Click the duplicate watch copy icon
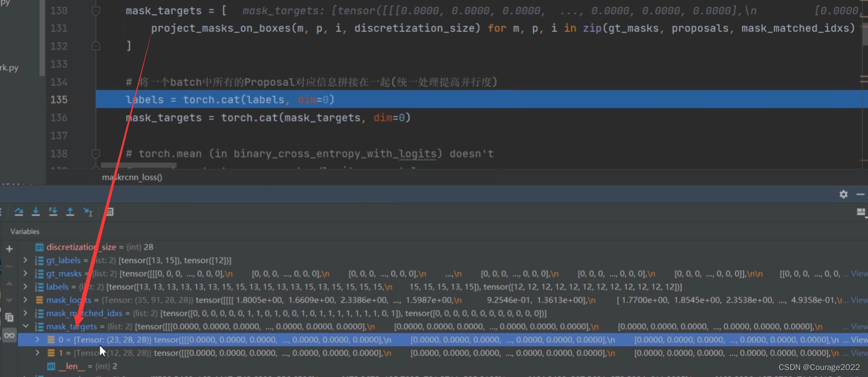This screenshot has height=377, width=868. point(9,317)
